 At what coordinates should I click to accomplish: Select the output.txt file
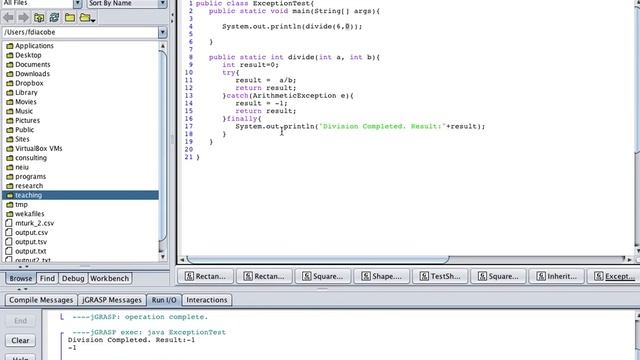pos(31,251)
